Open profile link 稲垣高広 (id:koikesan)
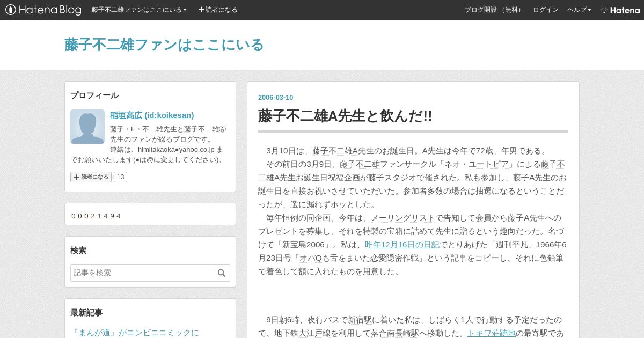Screen dimensions: 644x338 pos(152,115)
